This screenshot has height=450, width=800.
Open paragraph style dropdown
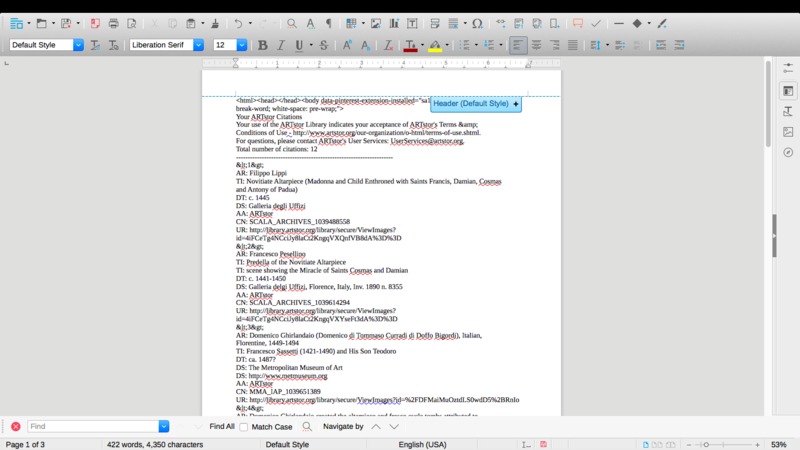pyautogui.click(x=78, y=45)
